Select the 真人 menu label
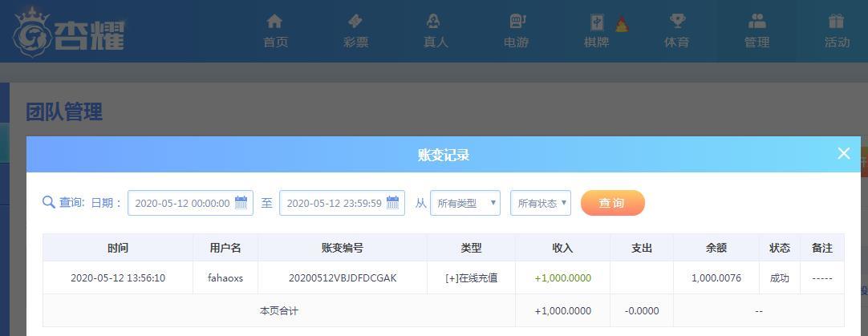868x336 pixels. [x=436, y=42]
